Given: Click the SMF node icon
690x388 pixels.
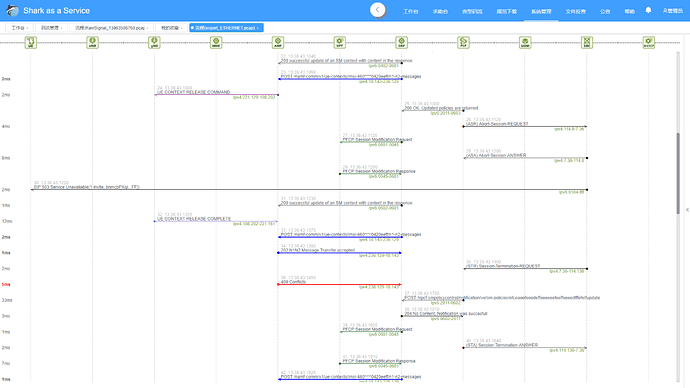Looking at the screenshot, I should 401,42.
